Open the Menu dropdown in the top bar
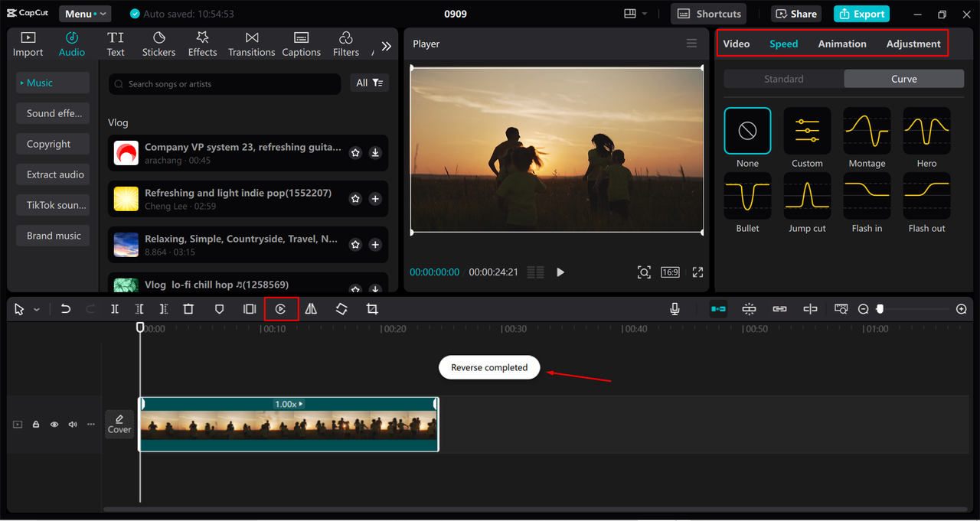This screenshot has height=521, width=980. pyautogui.click(x=84, y=13)
